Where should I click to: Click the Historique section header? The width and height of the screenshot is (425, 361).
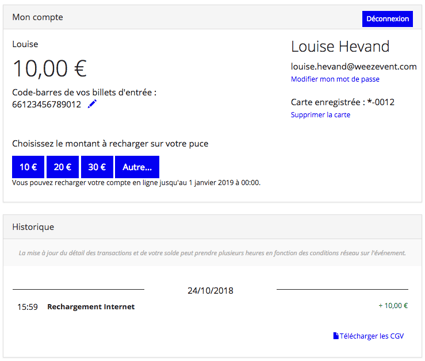coord(33,227)
